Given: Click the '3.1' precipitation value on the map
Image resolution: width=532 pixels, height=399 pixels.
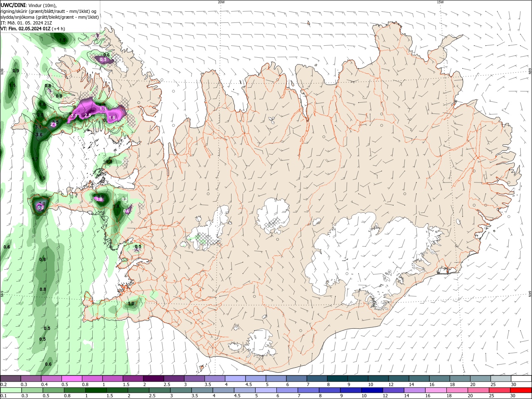Looking at the screenshot, I should 38,127.
